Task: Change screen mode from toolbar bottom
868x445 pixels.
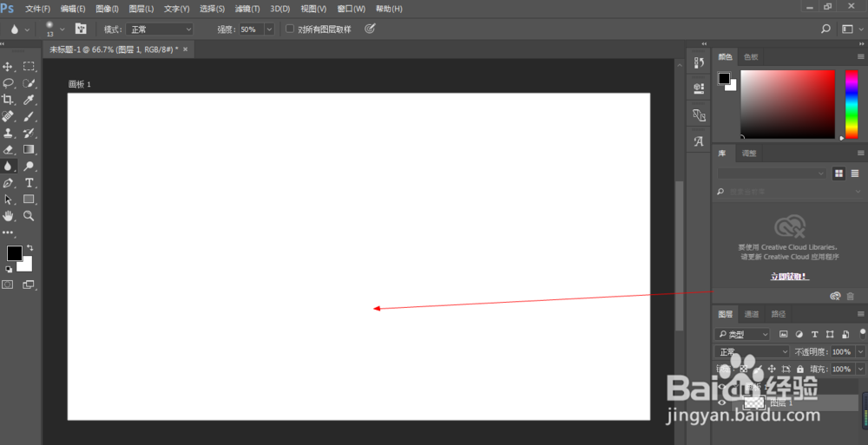Action: [29, 285]
